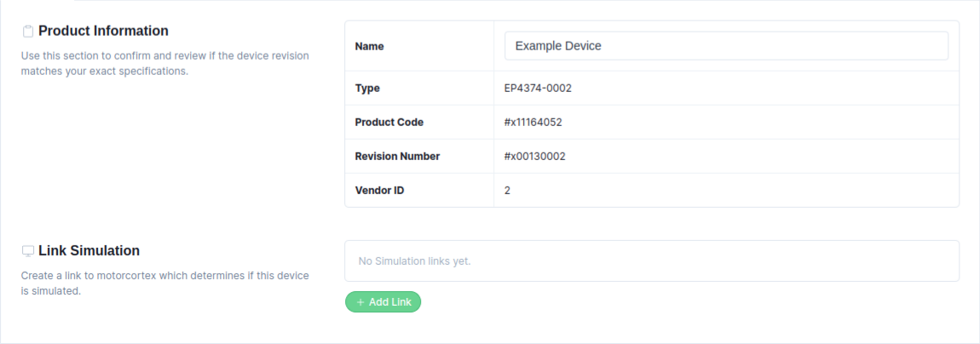Screen dimensions: 980x344
Task: Click the Link Simulation heading
Action: tap(89, 251)
